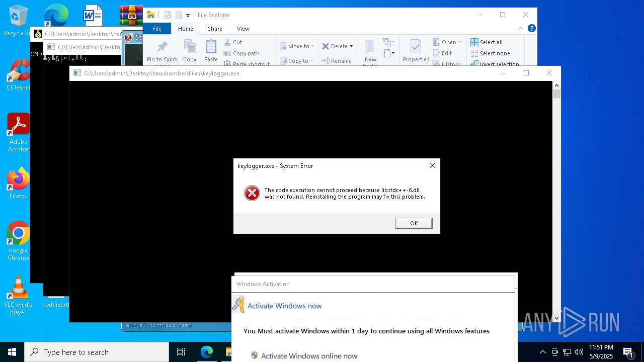Click Rename in the Organize group
644x362 pixels.
tap(337, 61)
